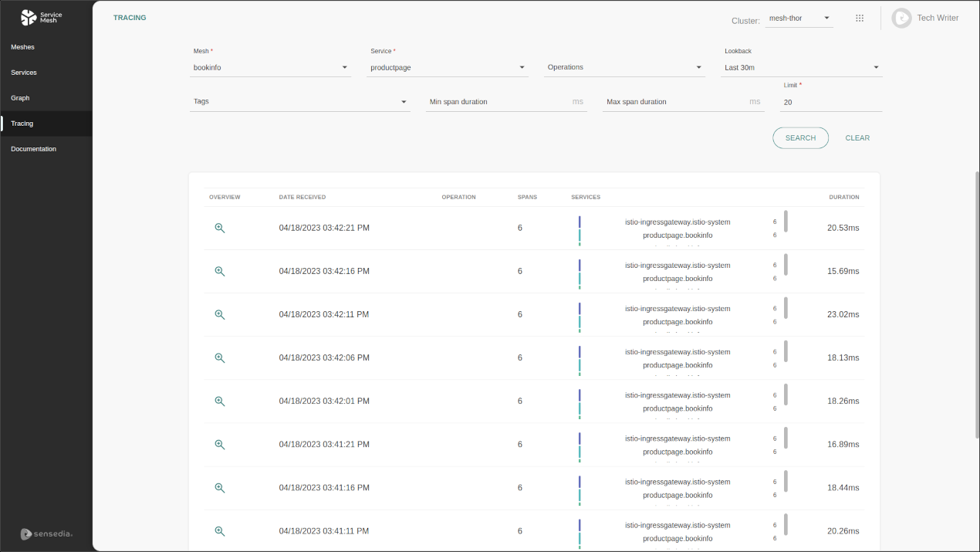Click the Limit input field showing 20
This screenshot has width=980, height=552.
[830, 102]
